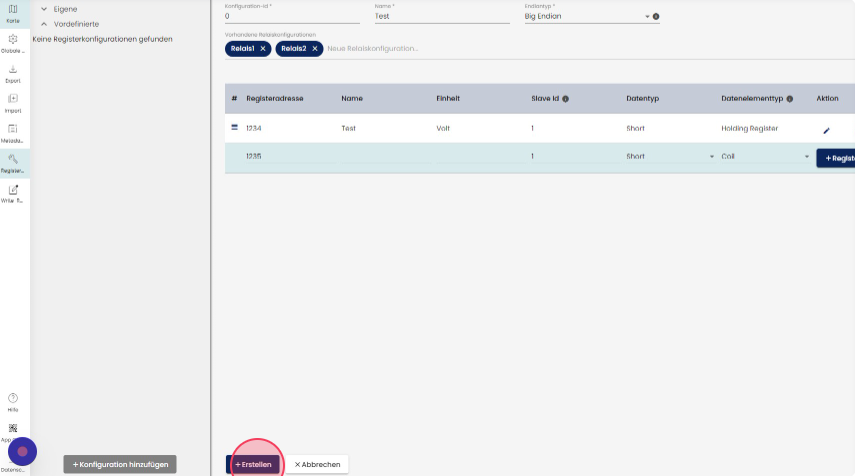The height and width of the screenshot is (476, 855).
Task: Open the Hilfe help page
Action: pos(13,402)
